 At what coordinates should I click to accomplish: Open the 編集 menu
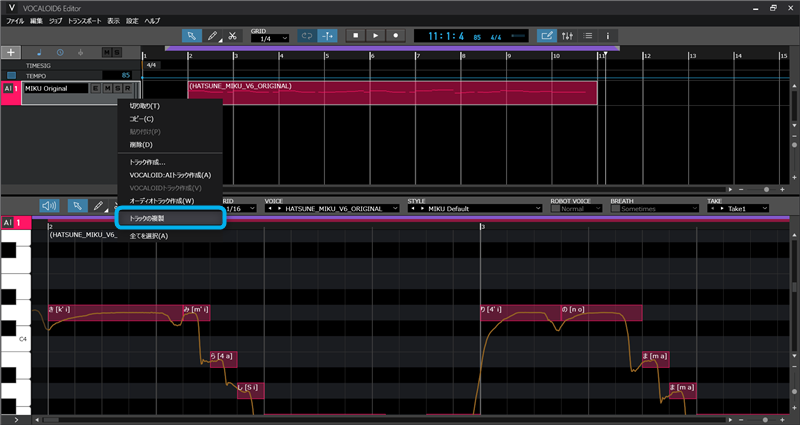36,21
